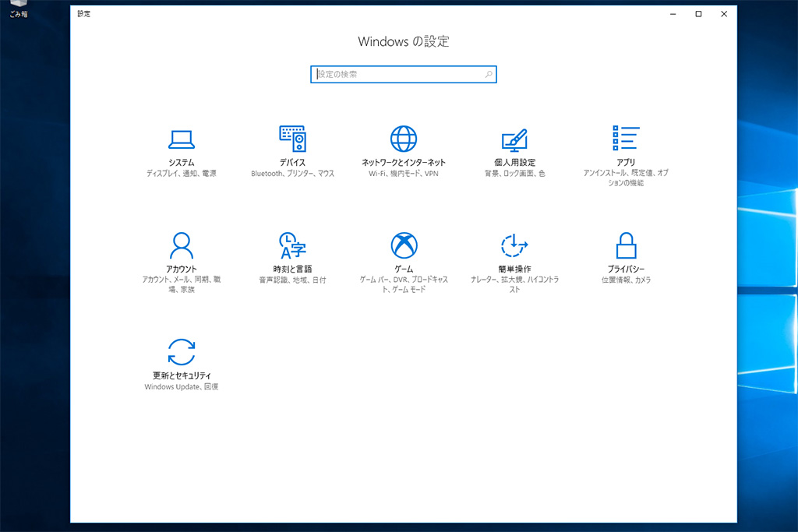The height and width of the screenshot is (532, 798).
Task: Click the ゲーム バー、DVR description text
Action: [404, 284]
